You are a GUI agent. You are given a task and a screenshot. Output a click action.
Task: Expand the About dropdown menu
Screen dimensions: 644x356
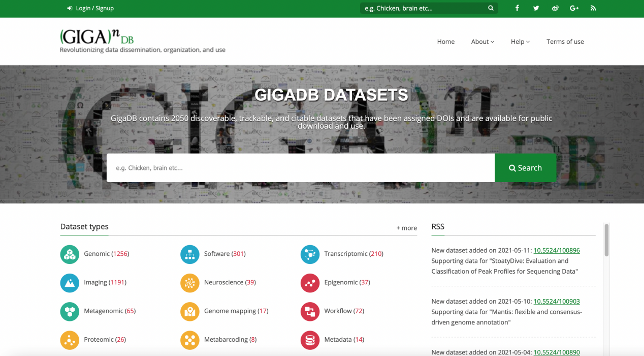482,42
